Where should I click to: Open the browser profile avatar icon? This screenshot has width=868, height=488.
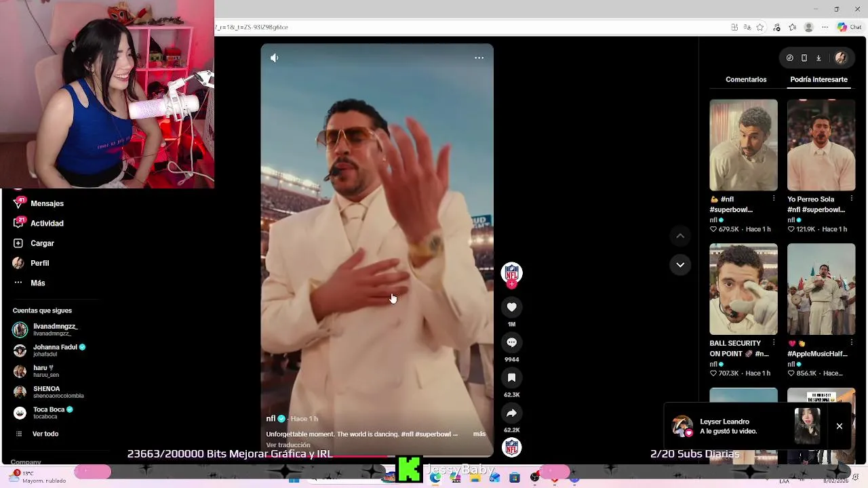(808, 27)
